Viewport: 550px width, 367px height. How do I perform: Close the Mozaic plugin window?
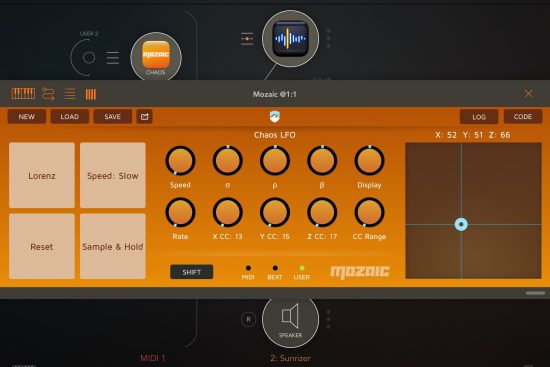pyautogui.click(x=528, y=94)
